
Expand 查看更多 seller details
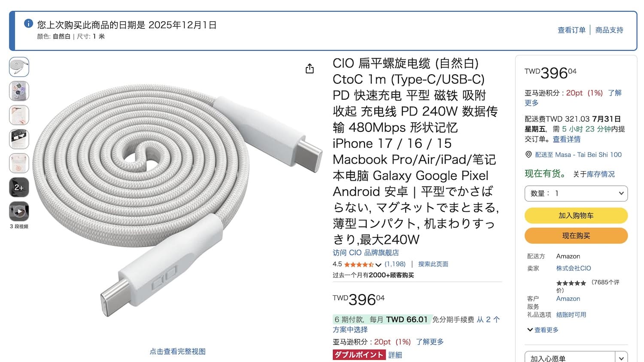(543, 330)
